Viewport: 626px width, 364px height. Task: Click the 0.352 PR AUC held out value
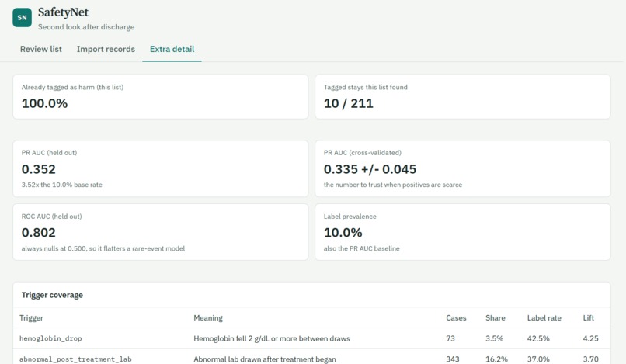[x=38, y=169]
